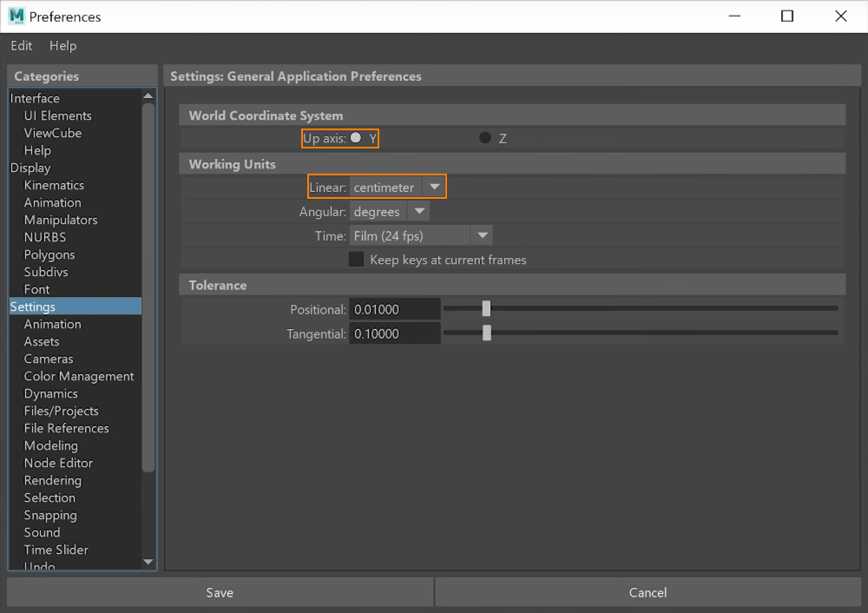This screenshot has width=868, height=613.
Task: Select the Selection category
Action: [76, 498]
